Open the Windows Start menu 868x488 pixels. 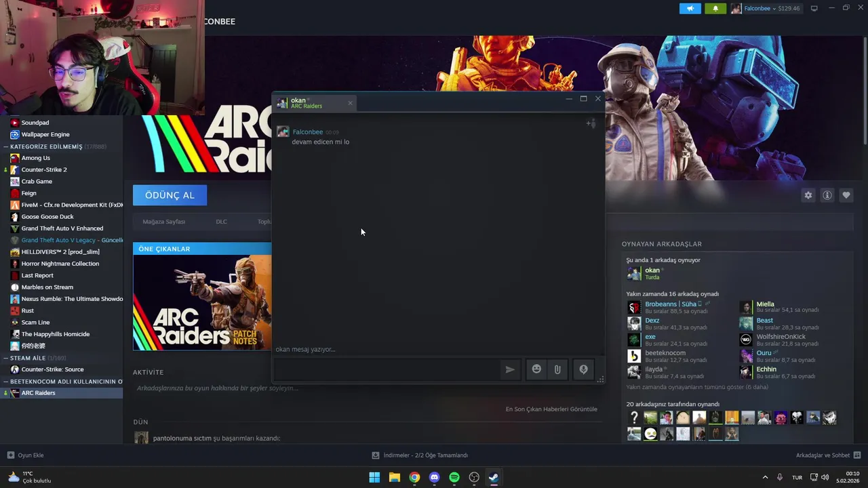click(374, 477)
